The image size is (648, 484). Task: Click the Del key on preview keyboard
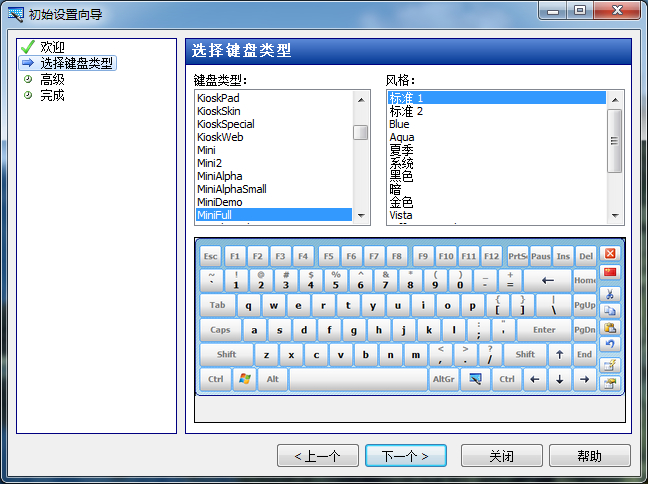click(x=586, y=256)
